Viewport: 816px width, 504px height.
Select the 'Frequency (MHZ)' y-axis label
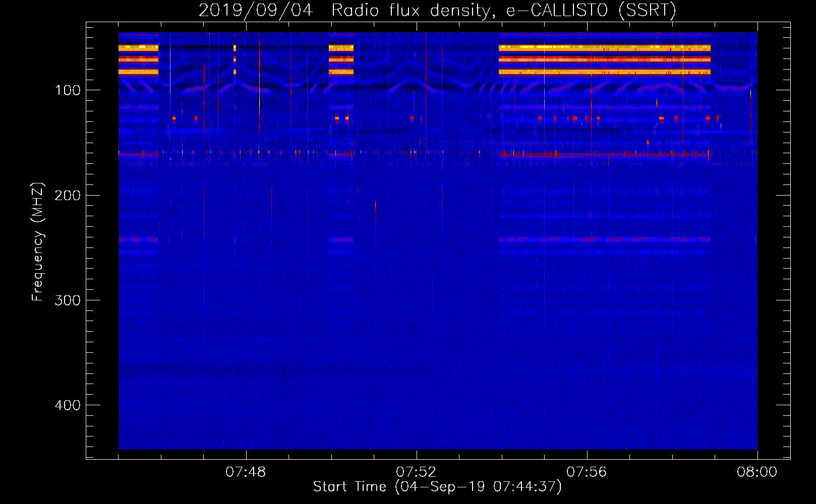point(38,242)
